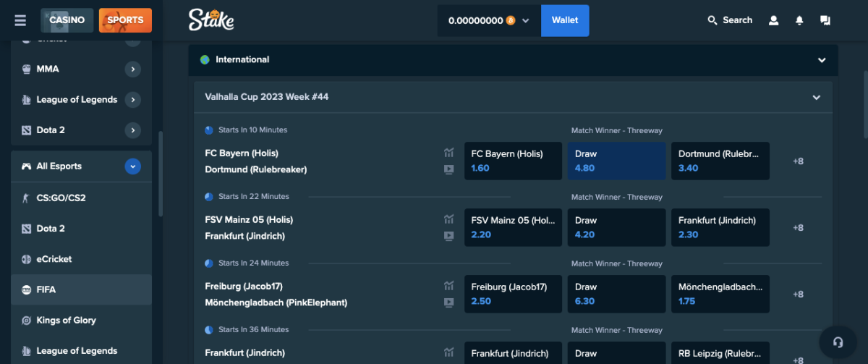Open the notifications bell
The image size is (868, 364).
coord(799,20)
